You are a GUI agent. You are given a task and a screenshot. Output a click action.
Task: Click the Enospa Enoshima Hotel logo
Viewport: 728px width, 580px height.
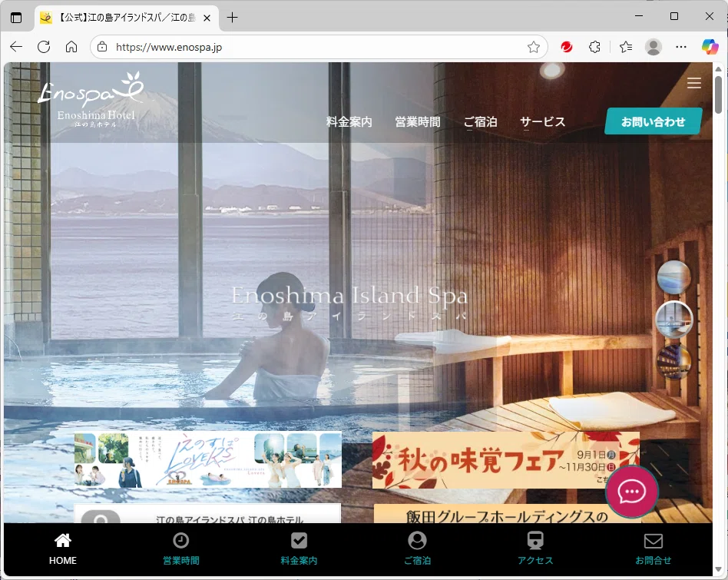tap(92, 100)
